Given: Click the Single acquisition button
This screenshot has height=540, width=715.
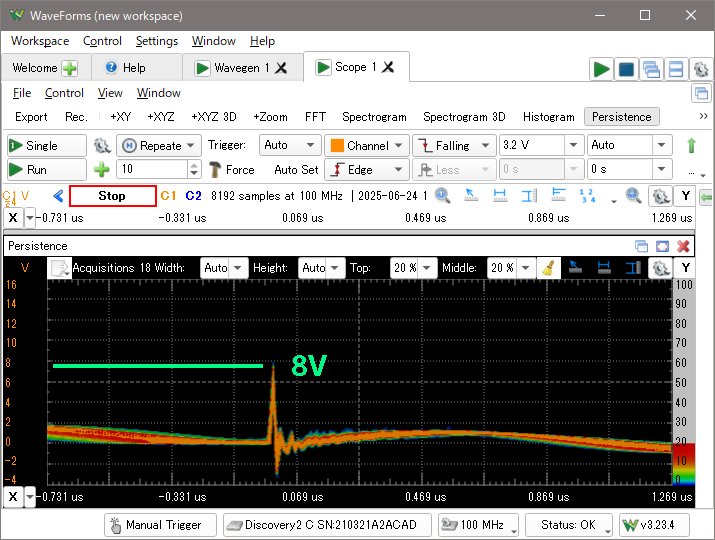Looking at the screenshot, I should 47,146.
